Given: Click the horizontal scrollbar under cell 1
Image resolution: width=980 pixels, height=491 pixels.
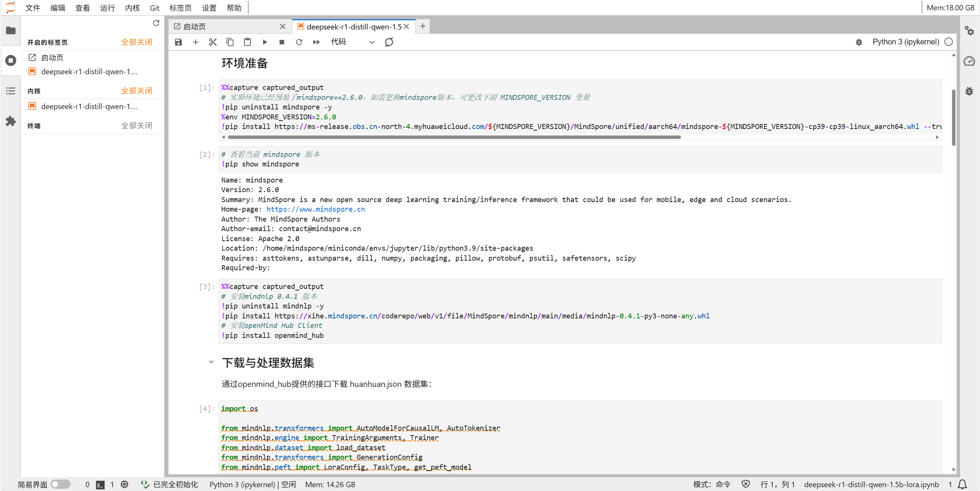Looking at the screenshot, I should click(x=454, y=137).
